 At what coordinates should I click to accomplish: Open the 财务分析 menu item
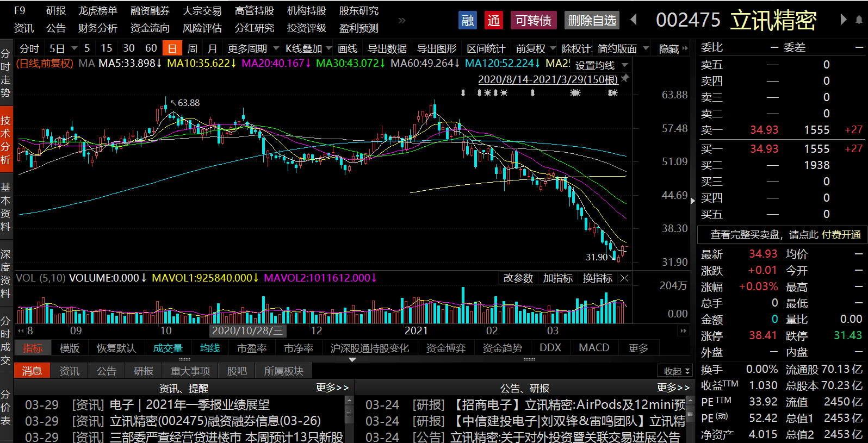(x=98, y=28)
